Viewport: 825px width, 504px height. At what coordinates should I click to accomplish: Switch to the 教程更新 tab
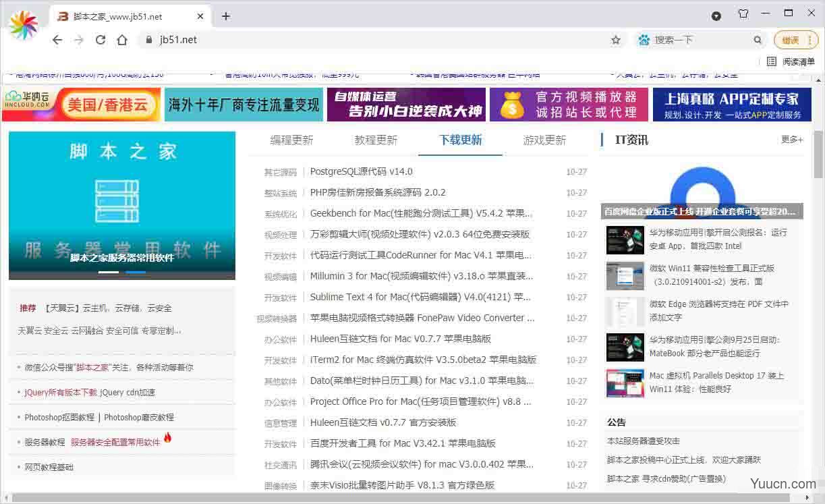click(376, 140)
